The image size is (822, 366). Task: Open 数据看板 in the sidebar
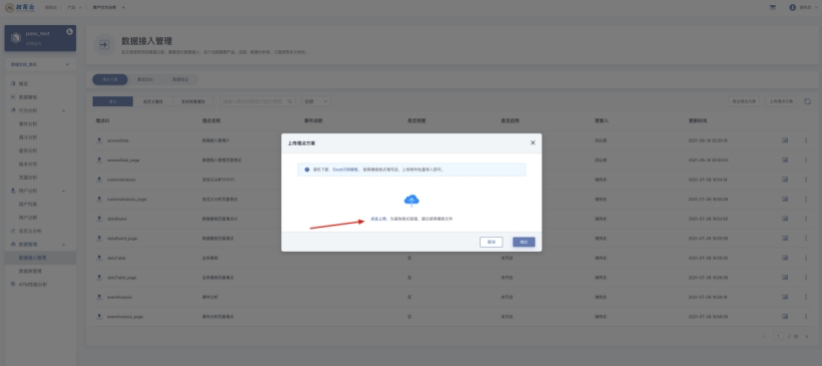pyautogui.click(x=27, y=97)
